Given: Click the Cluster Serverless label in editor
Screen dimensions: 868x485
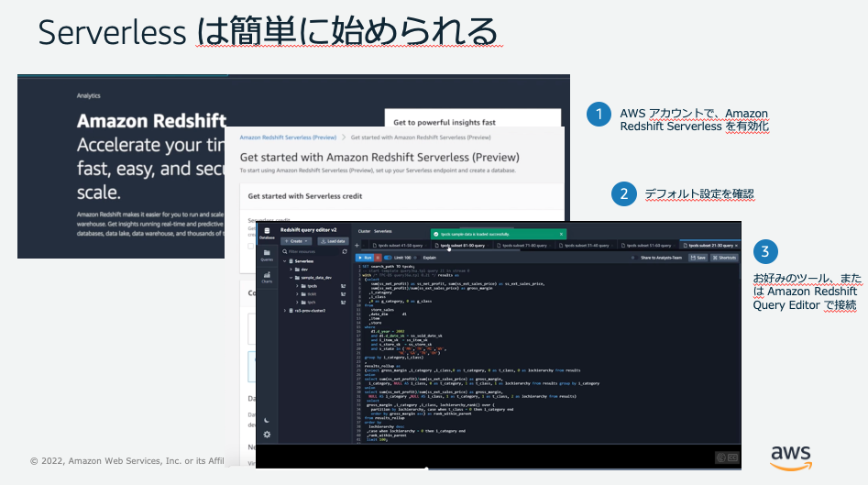Looking at the screenshot, I should click(x=375, y=231).
